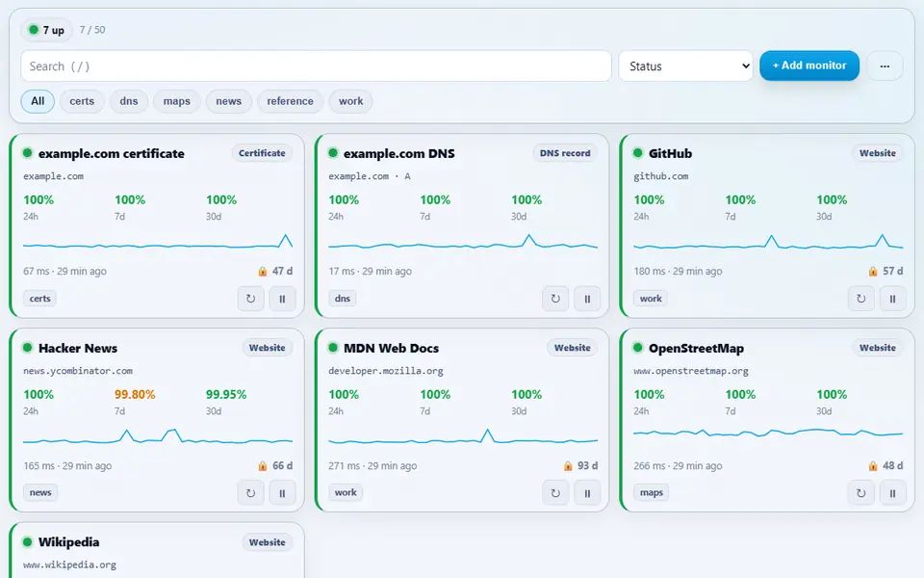The width and height of the screenshot is (924, 578).
Task: Click the lock icon on MDN Web Docs card
Action: point(568,466)
